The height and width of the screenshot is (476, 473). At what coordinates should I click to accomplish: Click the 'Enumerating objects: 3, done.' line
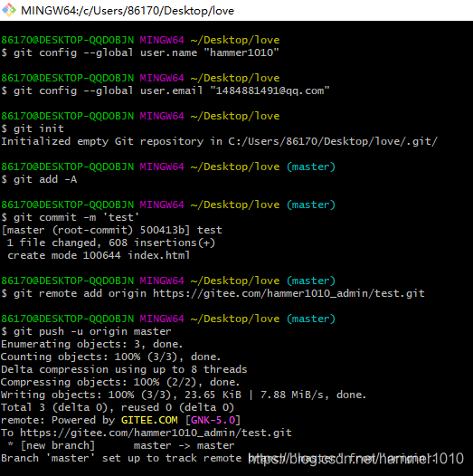click(92, 344)
